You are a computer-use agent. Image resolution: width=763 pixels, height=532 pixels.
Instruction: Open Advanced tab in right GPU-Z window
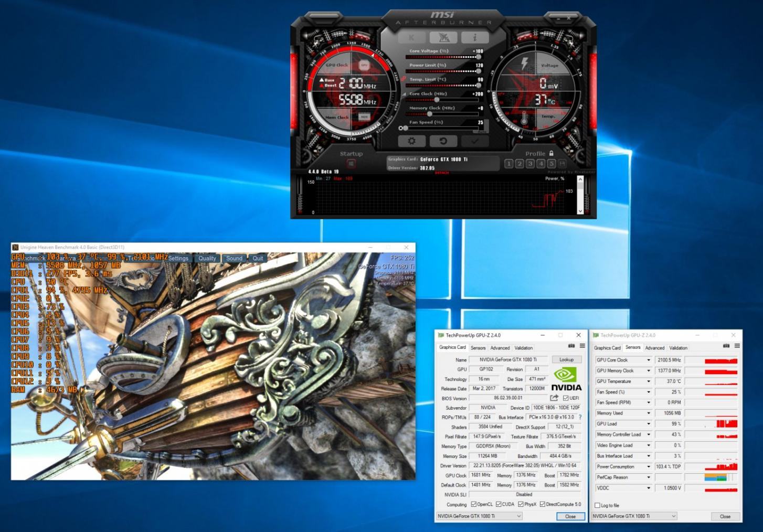[654, 347]
